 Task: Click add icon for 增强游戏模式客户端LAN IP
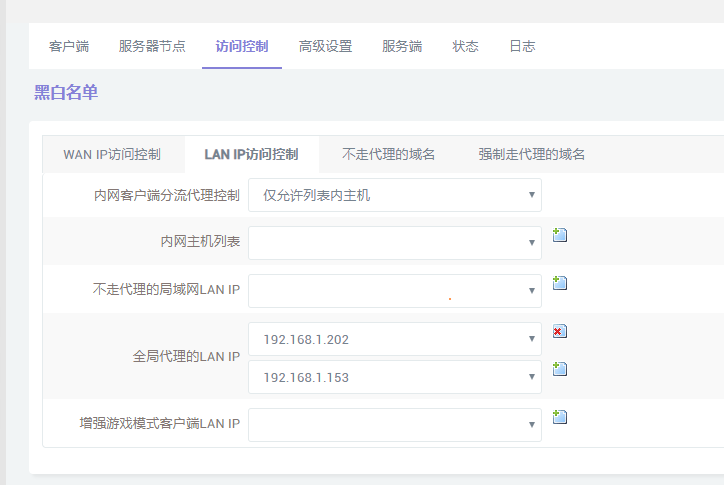tap(560, 417)
